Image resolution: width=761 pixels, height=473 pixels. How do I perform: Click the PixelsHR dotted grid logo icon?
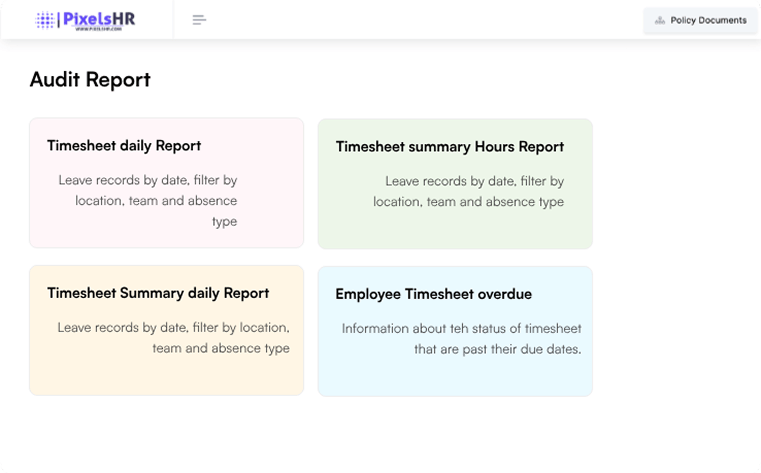coord(45,19)
